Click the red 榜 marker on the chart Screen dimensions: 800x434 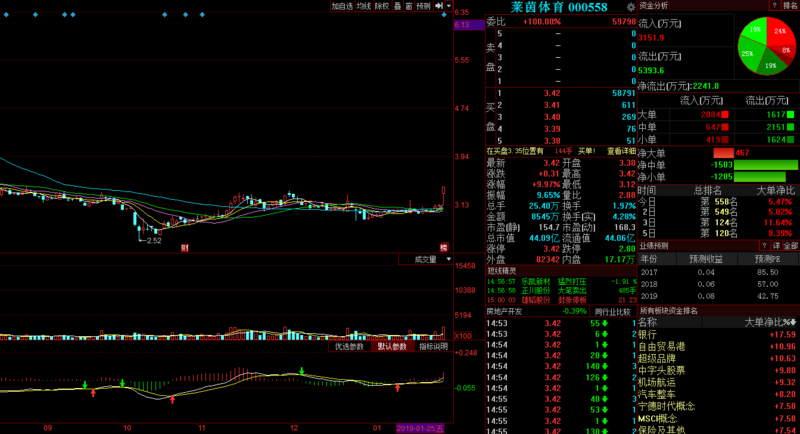tap(444, 247)
